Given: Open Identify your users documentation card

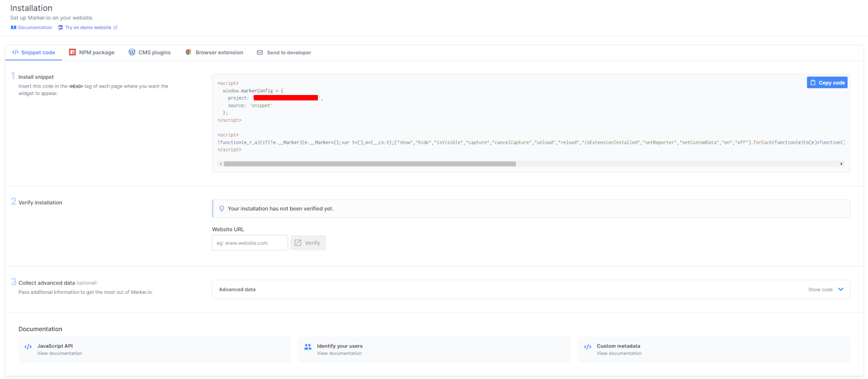Looking at the screenshot, I should point(434,350).
